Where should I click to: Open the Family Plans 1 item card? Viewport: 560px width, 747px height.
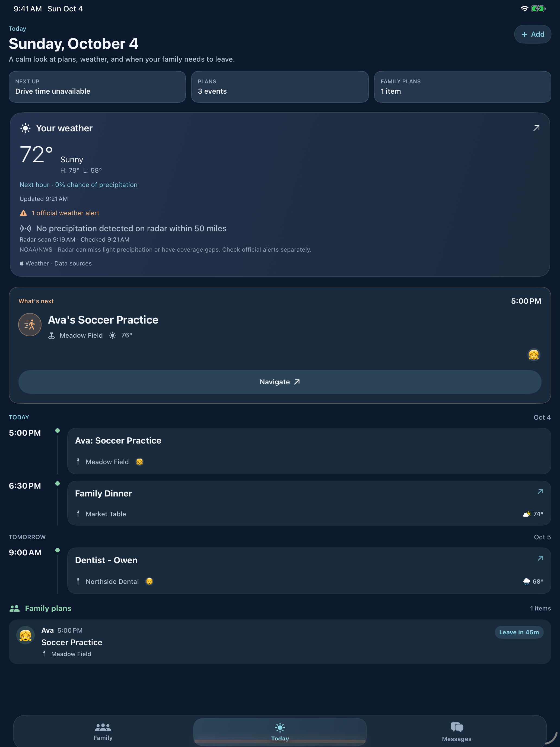(462, 87)
